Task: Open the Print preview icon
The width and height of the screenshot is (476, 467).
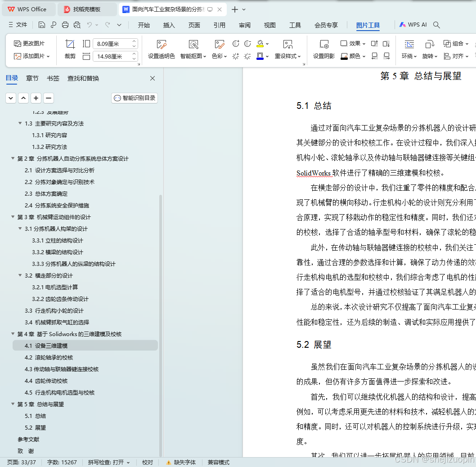Action: (x=77, y=25)
